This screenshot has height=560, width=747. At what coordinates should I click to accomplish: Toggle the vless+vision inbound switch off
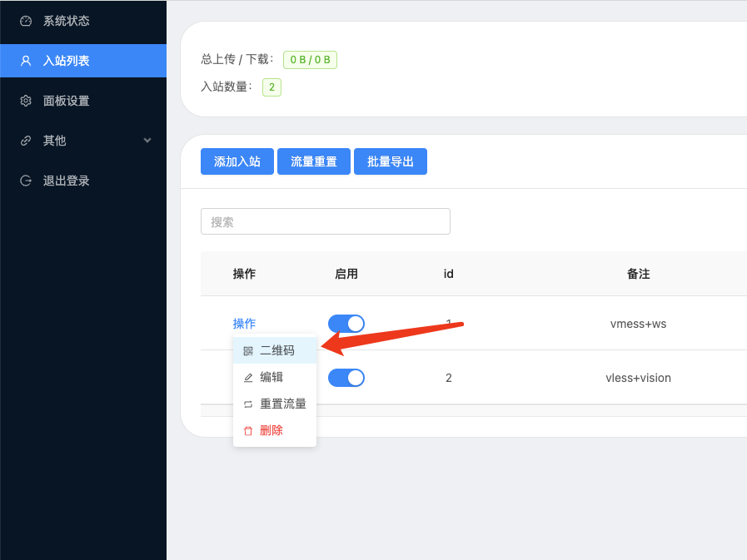pyautogui.click(x=346, y=378)
